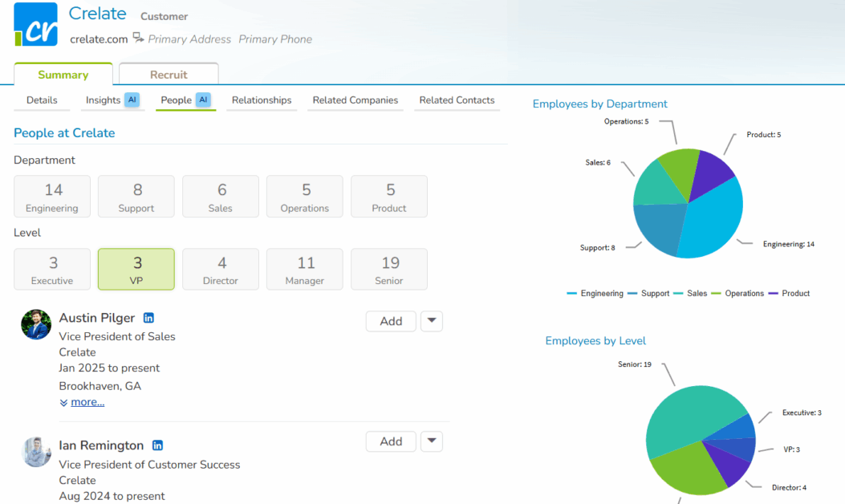
Task: Click the 'Senior: 19' chart label
Action: (x=634, y=364)
